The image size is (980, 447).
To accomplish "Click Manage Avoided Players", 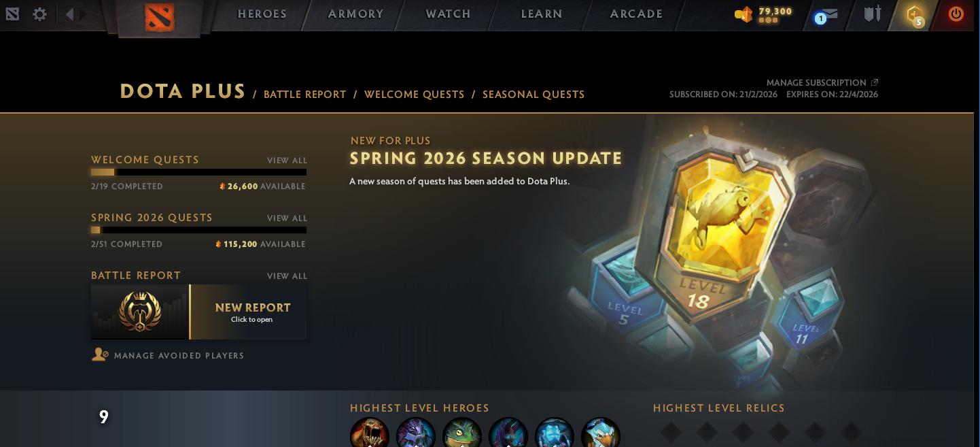I will coord(168,355).
